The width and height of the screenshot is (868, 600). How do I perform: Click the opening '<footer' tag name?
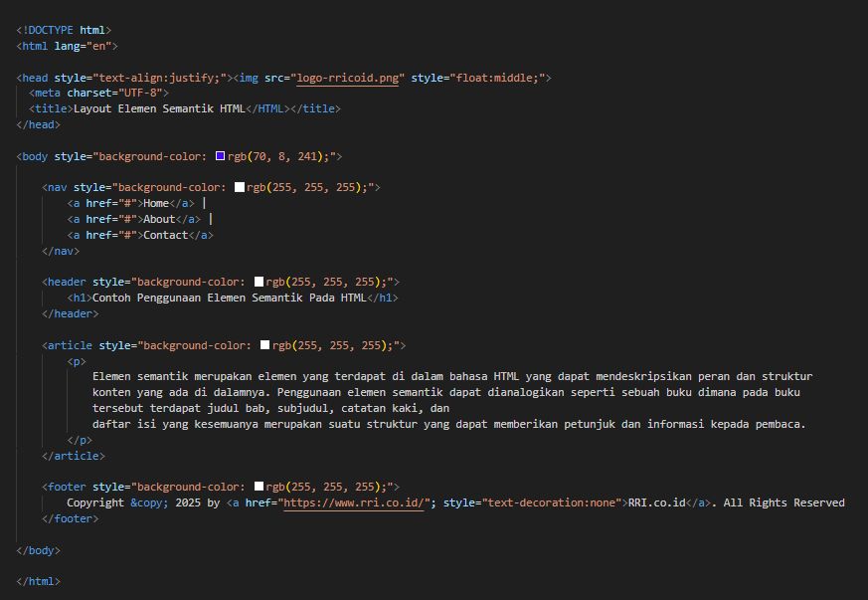64,487
